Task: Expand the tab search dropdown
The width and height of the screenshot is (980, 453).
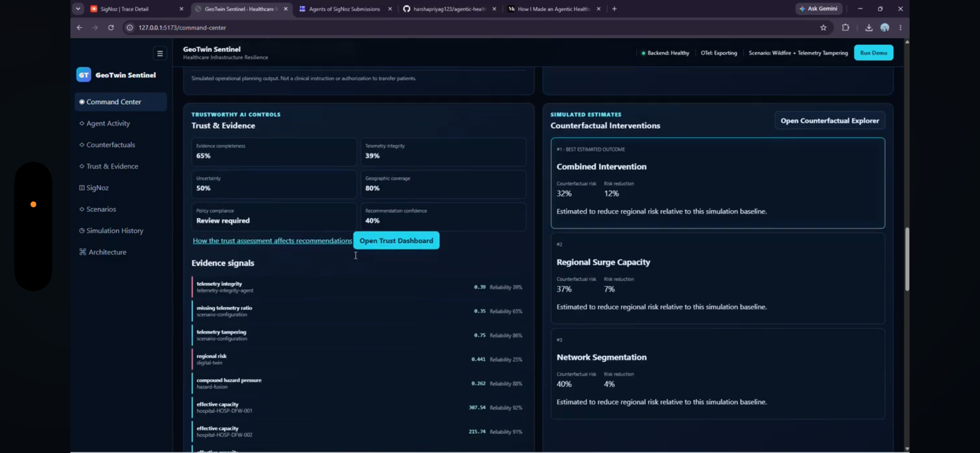Action: pos(78,8)
